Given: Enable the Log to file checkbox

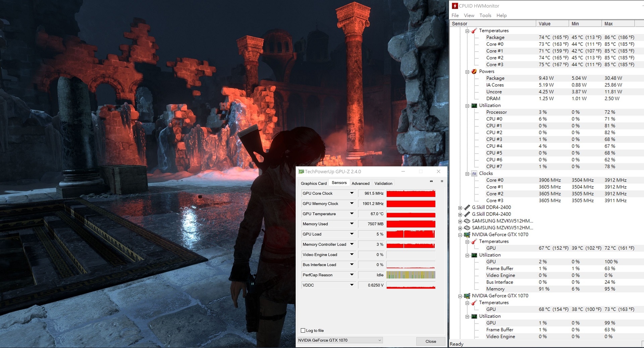Looking at the screenshot, I should pos(303,331).
